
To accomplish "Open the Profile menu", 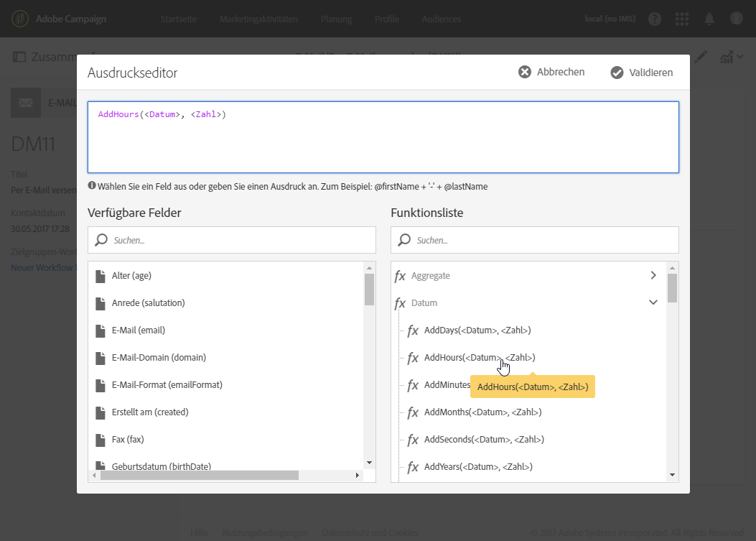I will [x=387, y=19].
